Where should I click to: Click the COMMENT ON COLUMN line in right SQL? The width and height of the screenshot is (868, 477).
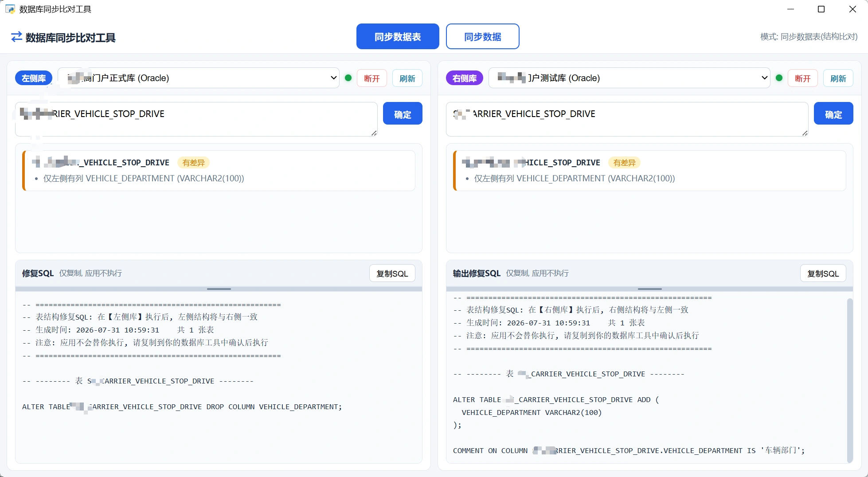(x=629, y=450)
